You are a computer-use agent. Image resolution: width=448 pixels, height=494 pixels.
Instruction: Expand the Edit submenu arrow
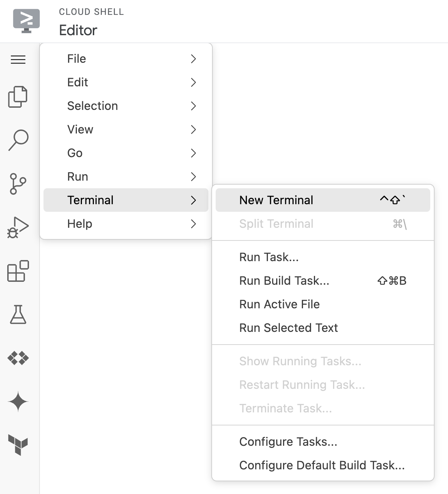click(x=193, y=82)
